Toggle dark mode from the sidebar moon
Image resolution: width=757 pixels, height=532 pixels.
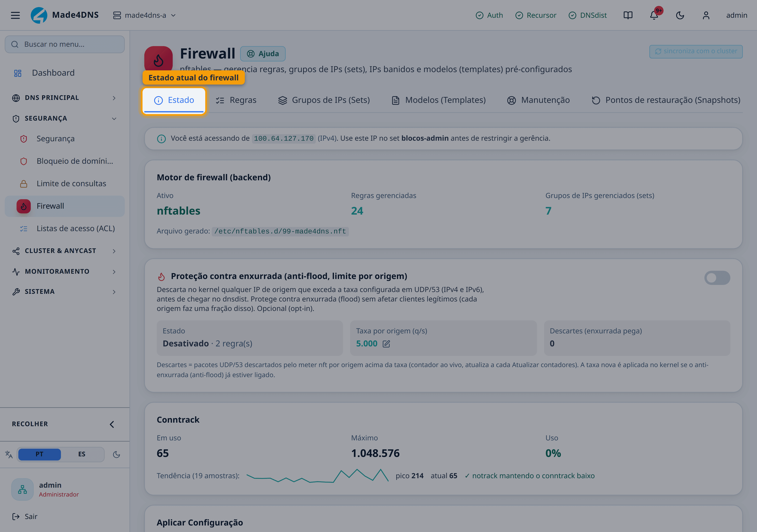click(x=116, y=455)
